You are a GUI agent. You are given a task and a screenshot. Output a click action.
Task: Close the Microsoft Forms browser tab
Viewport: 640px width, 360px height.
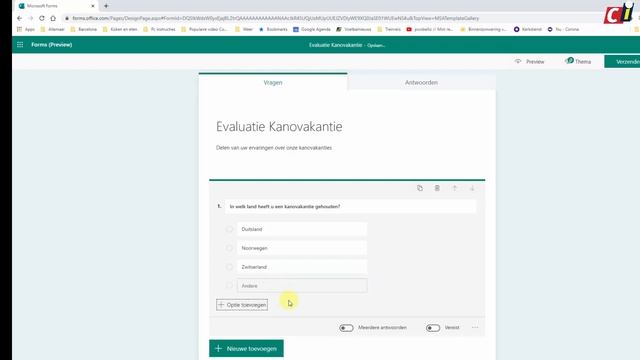[x=93, y=6]
